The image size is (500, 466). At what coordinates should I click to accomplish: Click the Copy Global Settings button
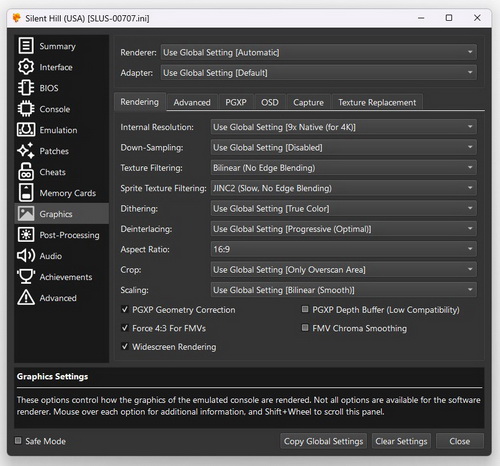click(323, 441)
